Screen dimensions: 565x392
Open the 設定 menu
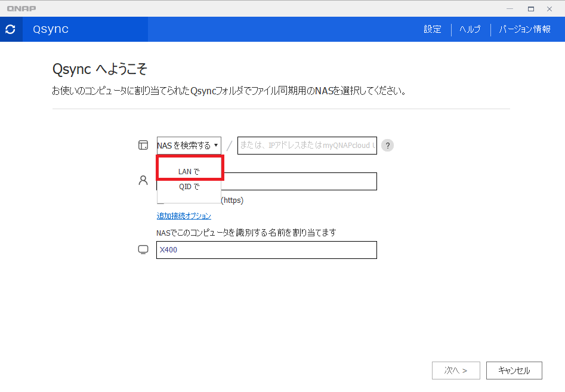coord(433,29)
